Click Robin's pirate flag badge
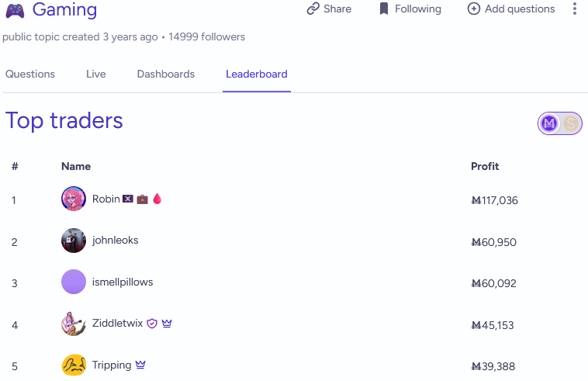The height and width of the screenshot is (381, 588). (x=128, y=199)
